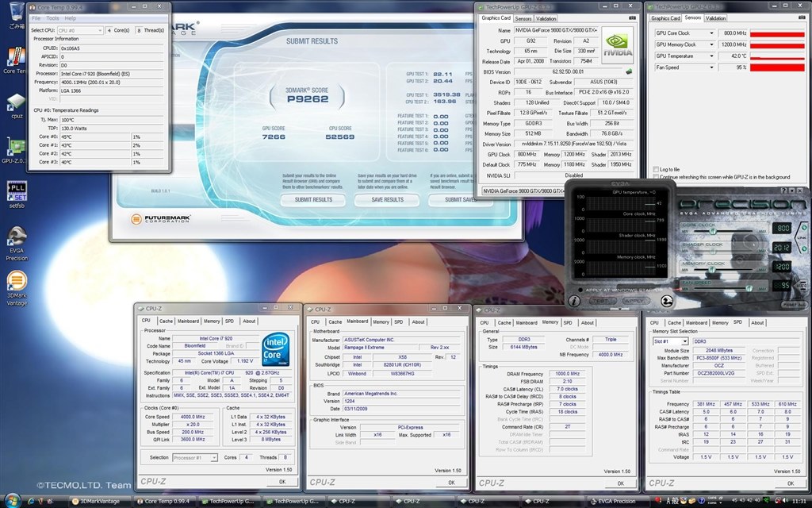Open the info button in EVGA Precision
Viewport: 812px width, 508px height.
click(574, 301)
